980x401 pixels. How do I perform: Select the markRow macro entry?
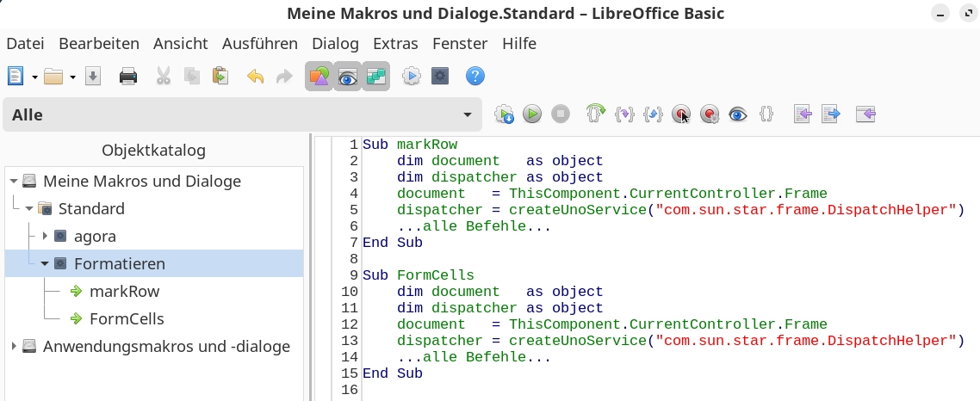click(x=124, y=291)
